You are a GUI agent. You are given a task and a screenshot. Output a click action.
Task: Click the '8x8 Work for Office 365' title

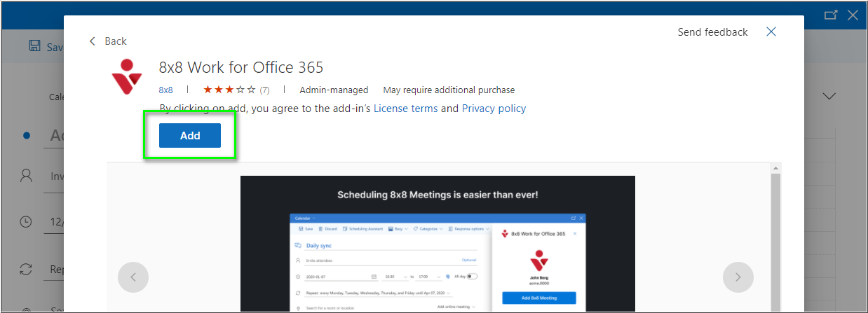(x=241, y=68)
